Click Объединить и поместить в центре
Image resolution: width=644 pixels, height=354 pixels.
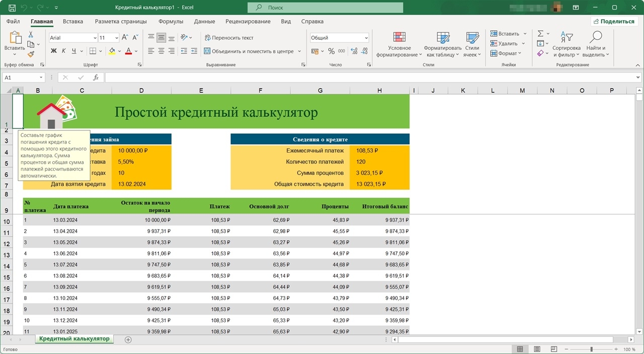pos(249,51)
